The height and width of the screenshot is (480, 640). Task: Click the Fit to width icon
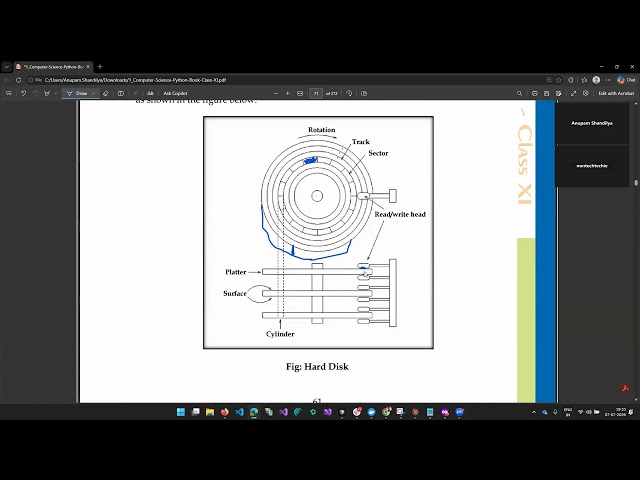[x=300, y=93]
